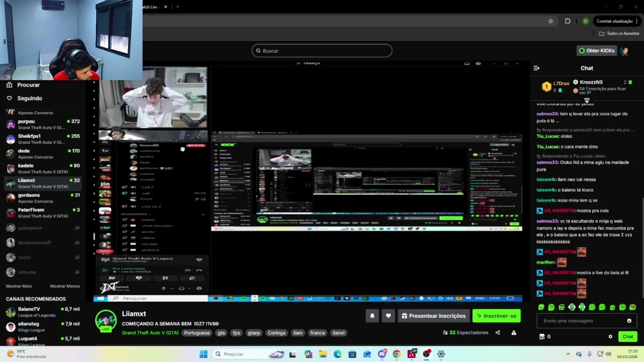Bookmark page with the star icon
The height and width of the screenshot is (362, 644).
point(551,21)
